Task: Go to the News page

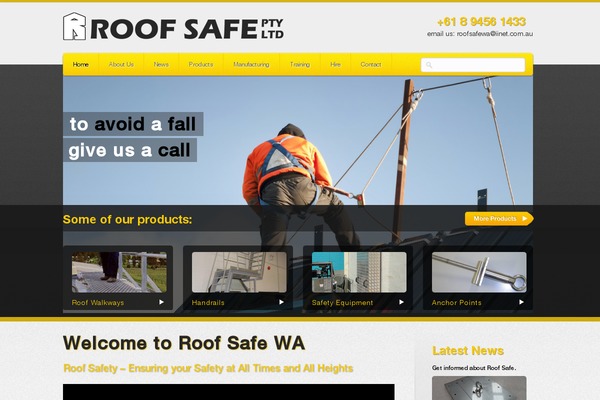Action: [x=161, y=64]
